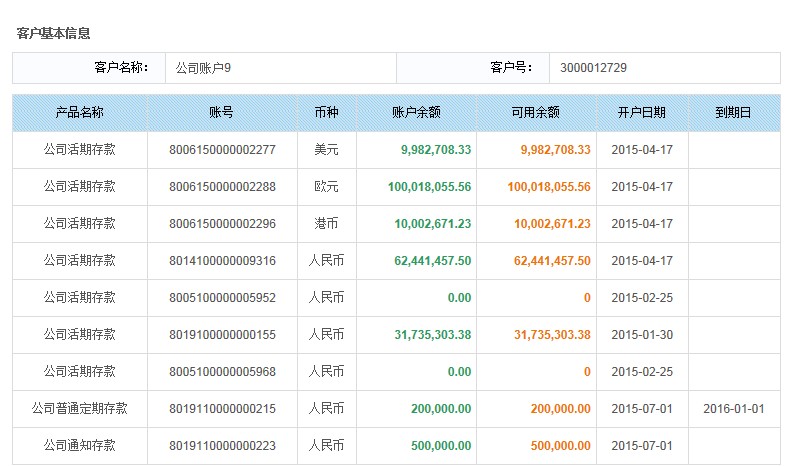
Task: Click 0.00 balance in account 8005100000005952 row
Action: coord(460,298)
